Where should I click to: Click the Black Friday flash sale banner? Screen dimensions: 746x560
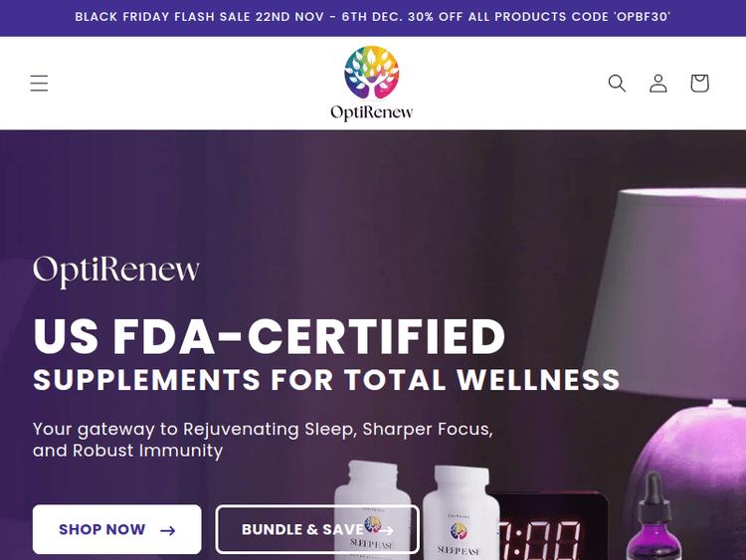tap(373, 17)
